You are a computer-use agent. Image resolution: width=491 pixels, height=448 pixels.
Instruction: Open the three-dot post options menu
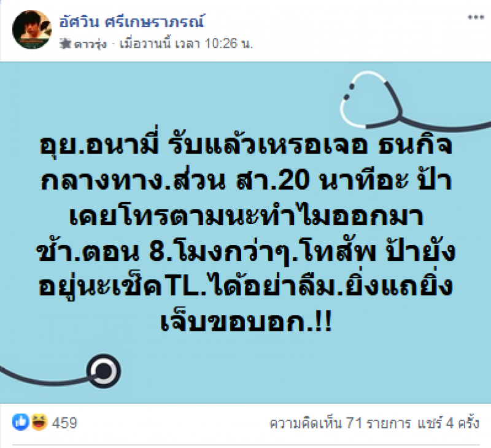click(x=476, y=17)
